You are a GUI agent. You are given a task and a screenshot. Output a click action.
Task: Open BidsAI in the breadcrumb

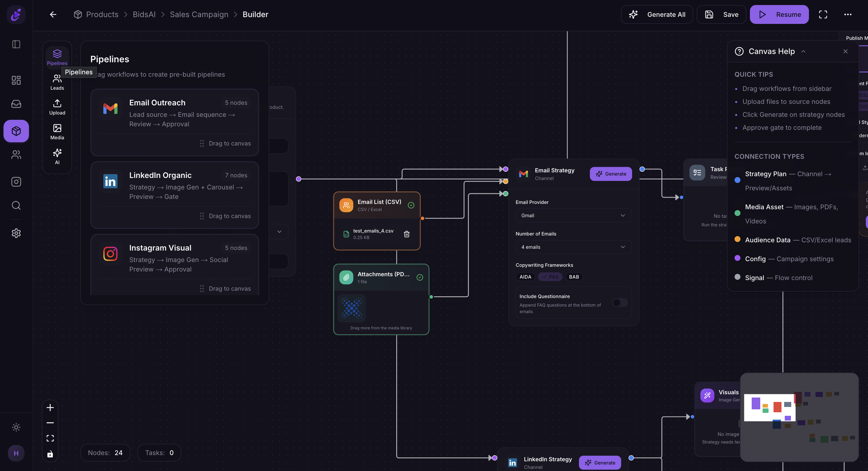144,14
